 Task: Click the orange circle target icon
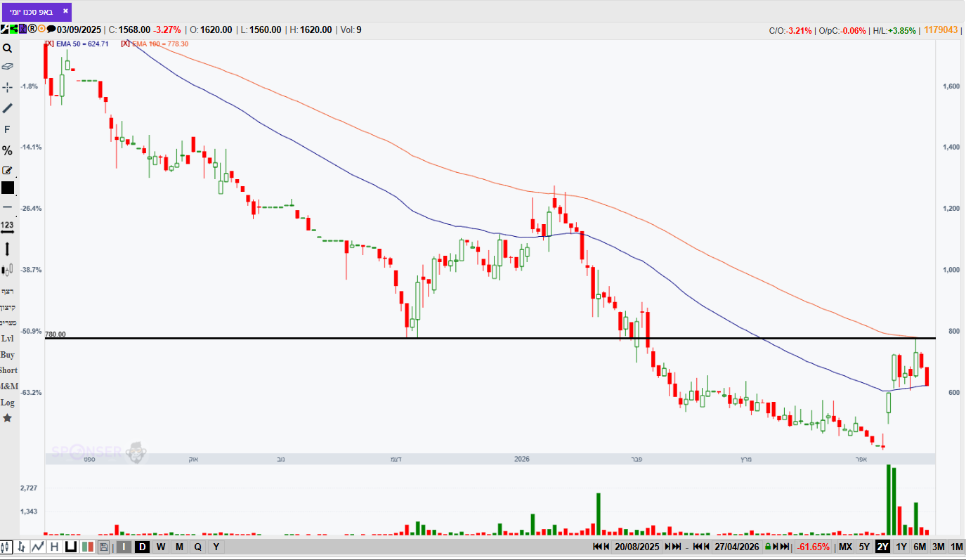click(41, 30)
